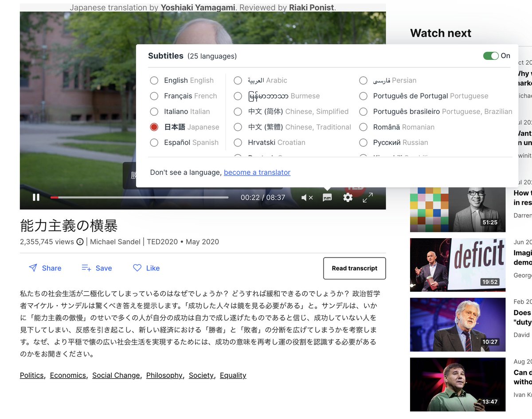Click the Like heart icon

137,268
